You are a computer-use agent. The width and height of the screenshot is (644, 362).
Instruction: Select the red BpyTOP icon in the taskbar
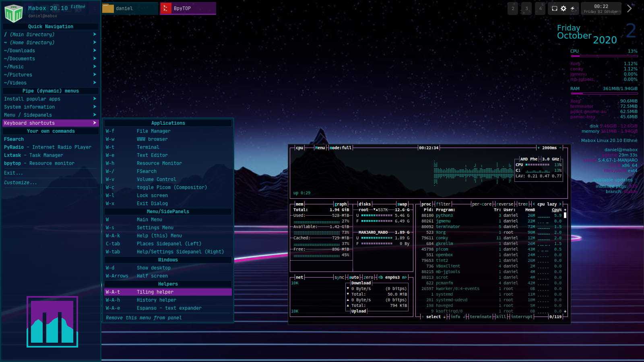tap(165, 8)
